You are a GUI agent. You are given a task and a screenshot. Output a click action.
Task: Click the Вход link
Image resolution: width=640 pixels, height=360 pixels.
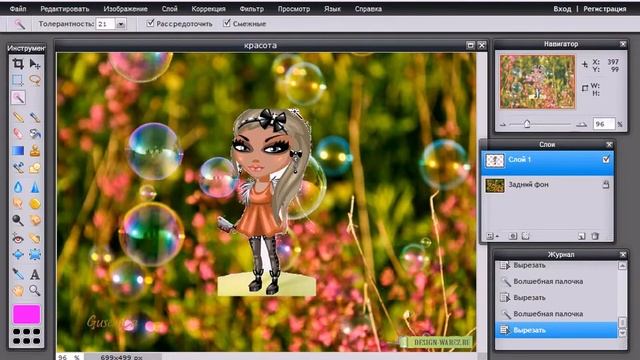pos(562,9)
